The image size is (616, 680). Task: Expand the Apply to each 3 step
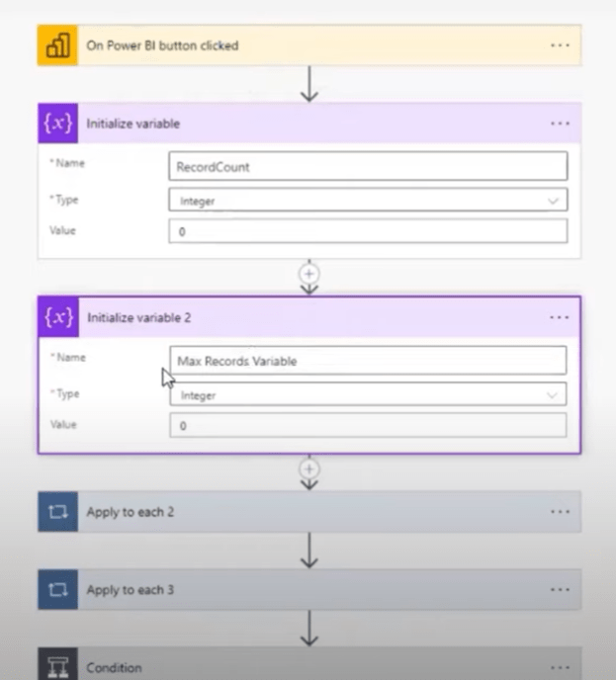(x=309, y=590)
